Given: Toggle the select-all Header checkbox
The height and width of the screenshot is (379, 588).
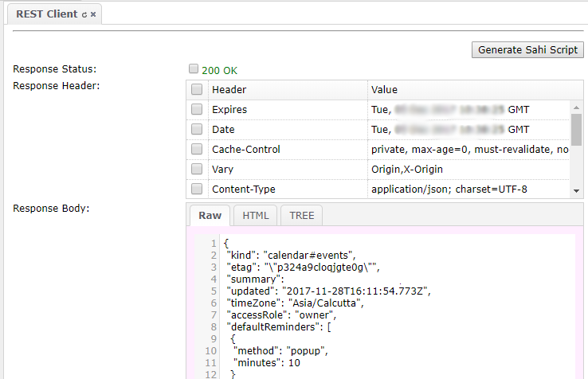Looking at the screenshot, I should (x=197, y=90).
